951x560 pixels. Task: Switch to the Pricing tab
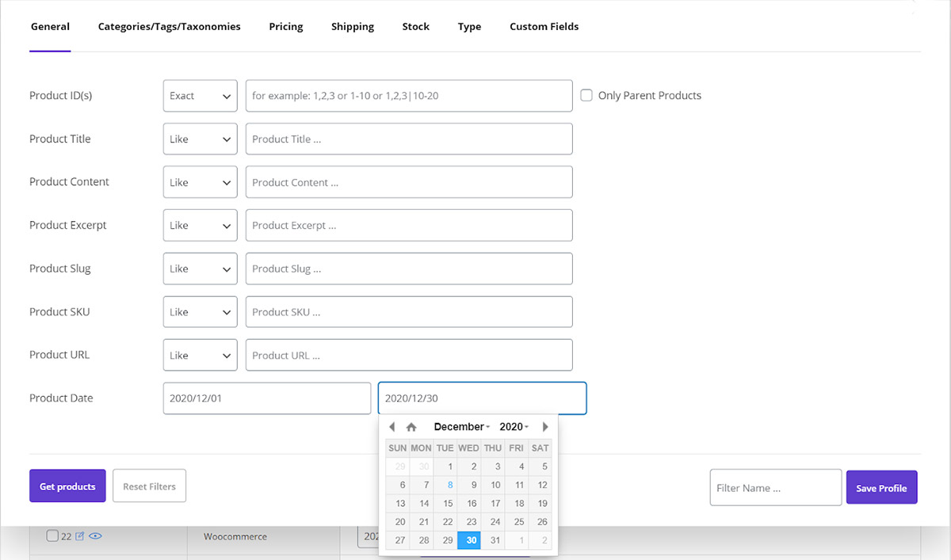click(286, 27)
